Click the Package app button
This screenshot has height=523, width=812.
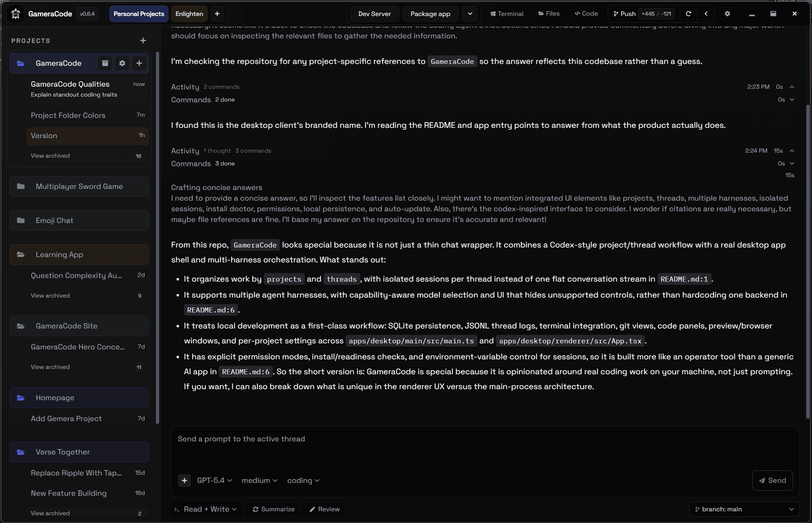(431, 14)
